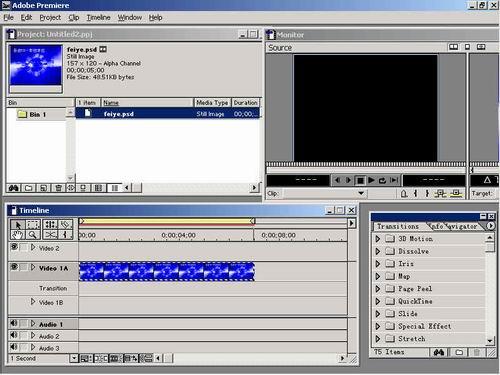Image resolution: width=500 pixels, height=375 pixels.
Task: Mute Audio 2 track speaker icon
Action: [14, 335]
